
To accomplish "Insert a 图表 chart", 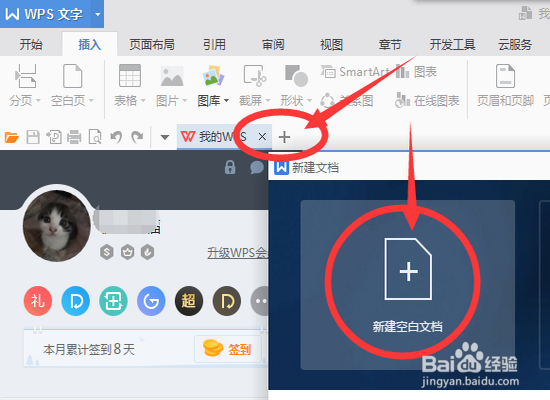I will click(x=416, y=72).
